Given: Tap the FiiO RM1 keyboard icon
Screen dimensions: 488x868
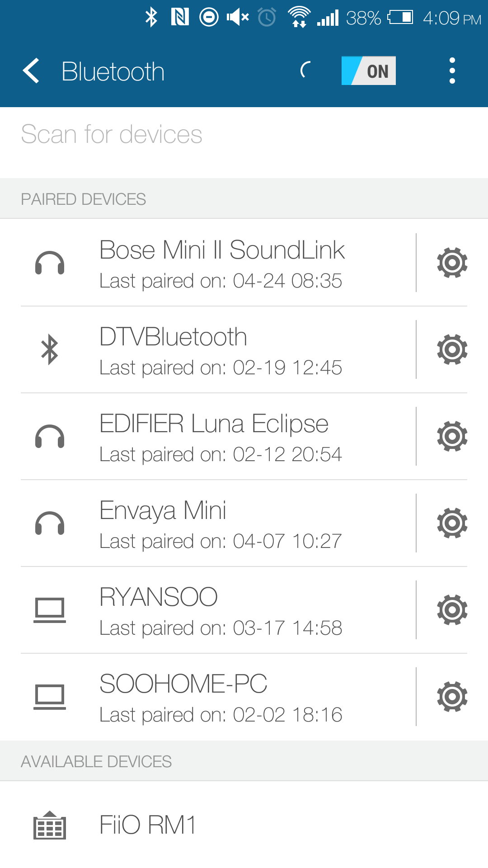Looking at the screenshot, I should tap(50, 825).
